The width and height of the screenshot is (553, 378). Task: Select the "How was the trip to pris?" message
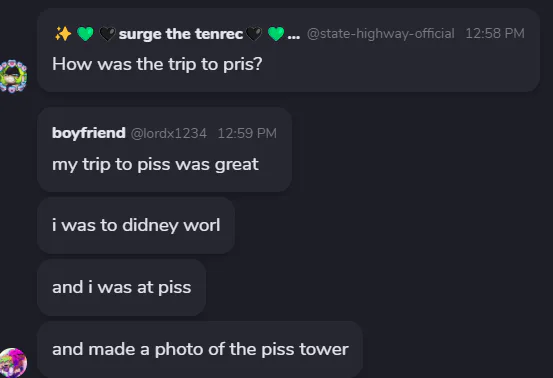[157, 64]
